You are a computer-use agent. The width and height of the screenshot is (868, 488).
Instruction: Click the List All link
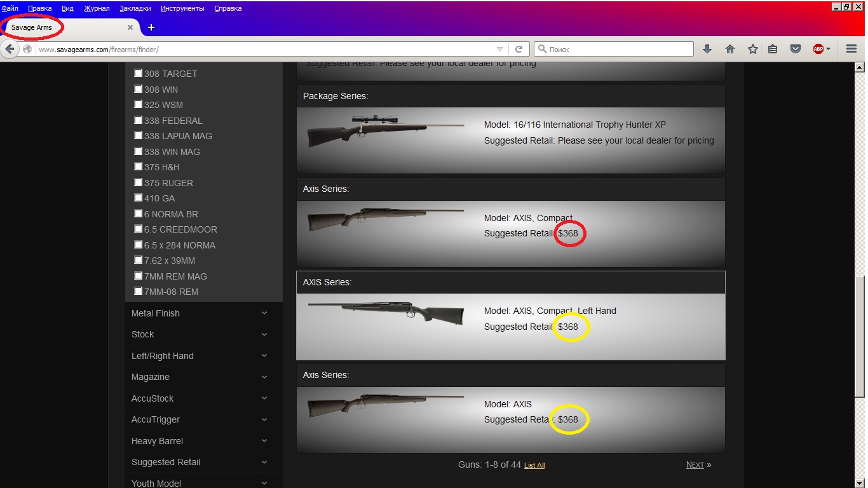coord(534,465)
